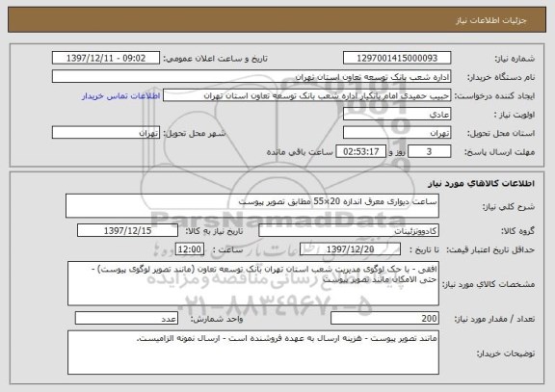Click the ایجاد کننده درخواست field

(x=306, y=95)
